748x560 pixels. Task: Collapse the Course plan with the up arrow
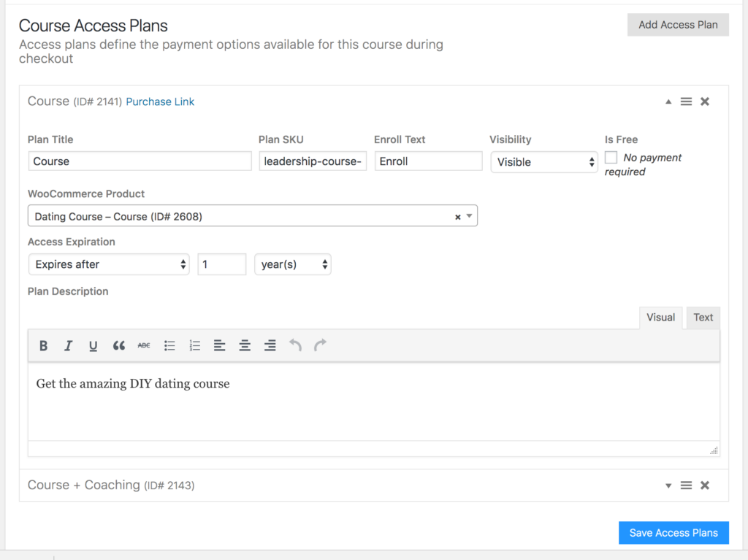[x=668, y=101]
